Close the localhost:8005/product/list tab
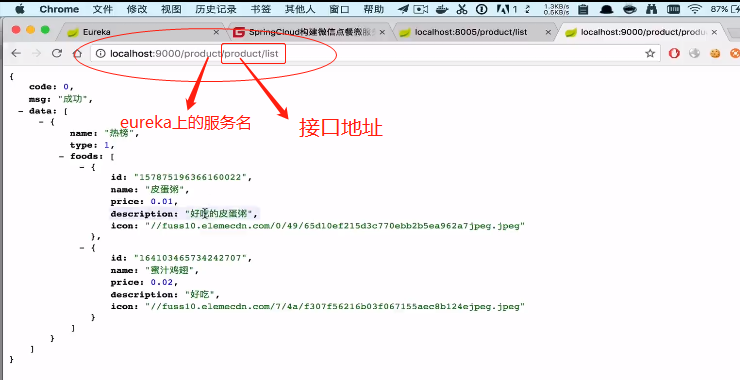740x380 pixels. (x=548, y=32)
